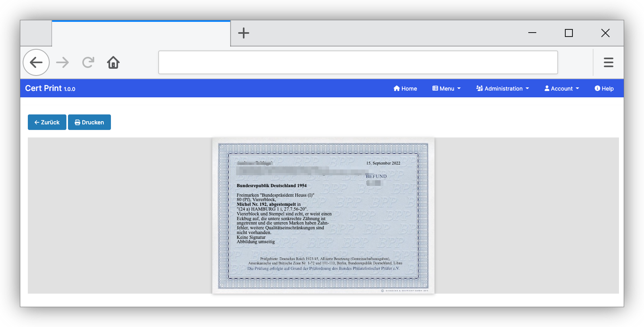Open the Help page
Screen dimensions: 644x327
tap(604, 89)
